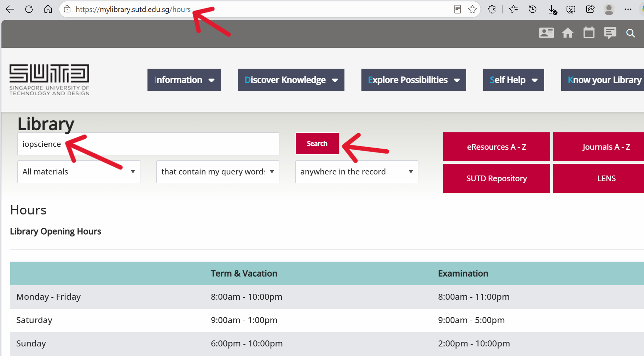Open favorites list icon

[514, 9]
